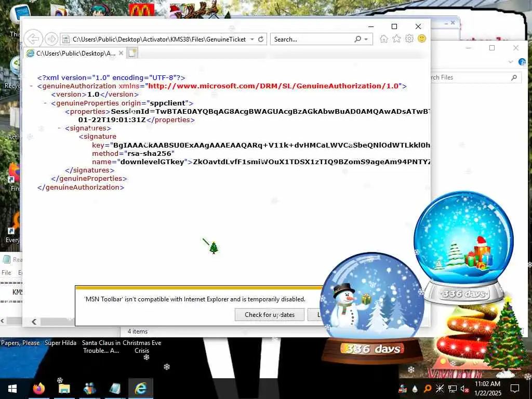Screen dimensions: 532x399
Task: Close the current Internet Explorer tab
Action: pyautogui.click(x=121, y=54)
